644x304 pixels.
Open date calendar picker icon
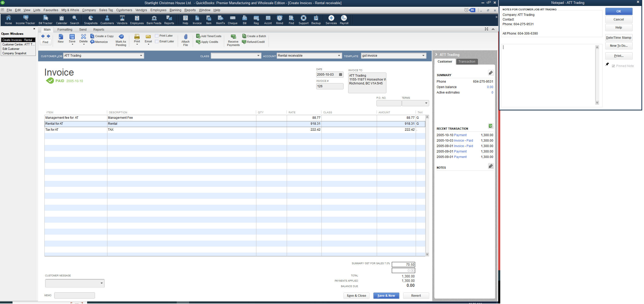point(341,75)
